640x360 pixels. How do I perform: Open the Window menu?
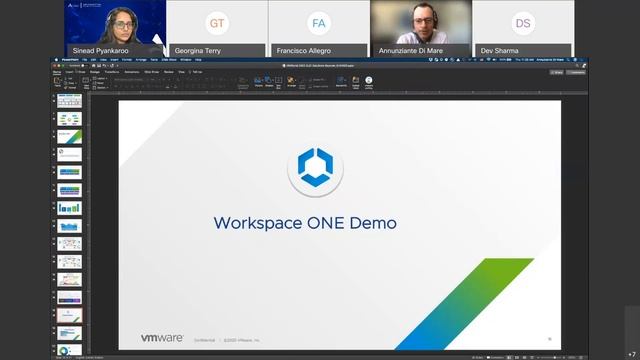pyautogui.click(x=186, y=60)
